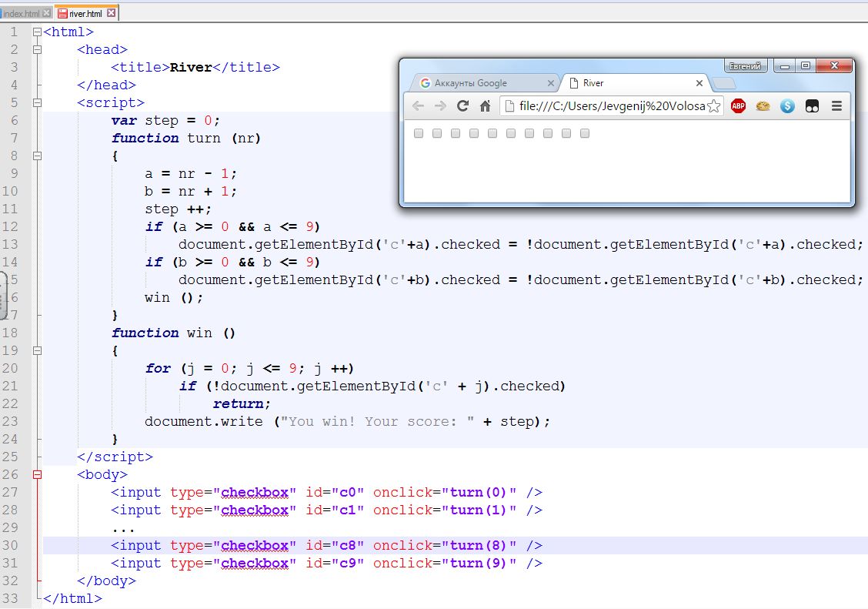
Task: Open the Евгений profile button
Action: pos(745,66)
